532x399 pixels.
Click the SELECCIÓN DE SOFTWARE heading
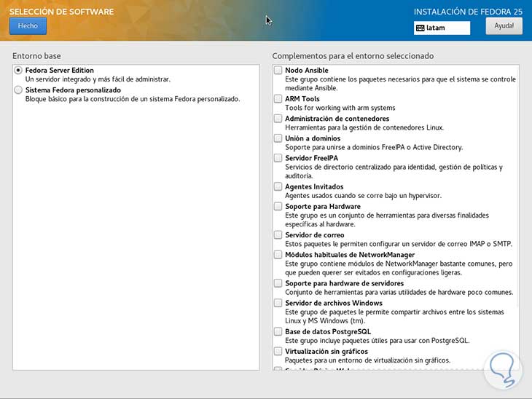tap(61, 12)
